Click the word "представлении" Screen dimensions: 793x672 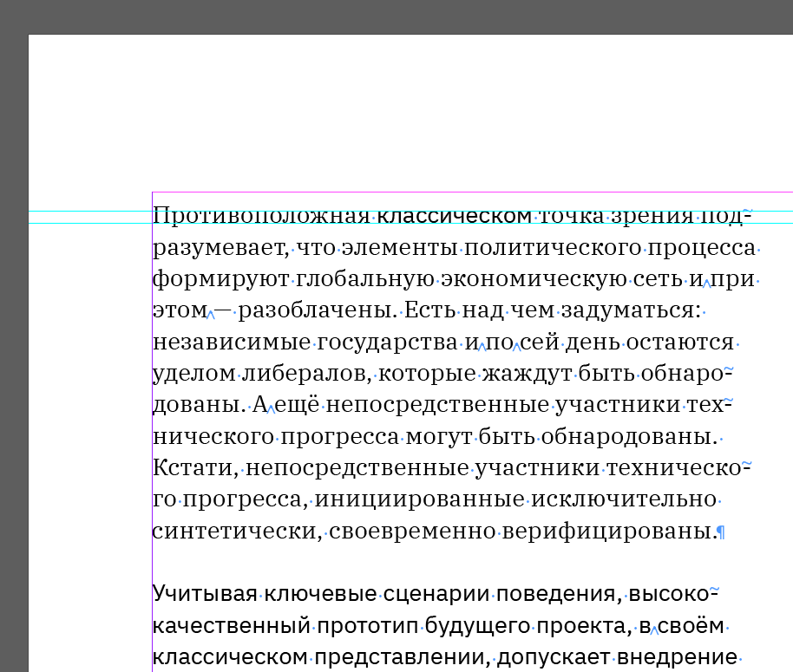coord(401,658)
